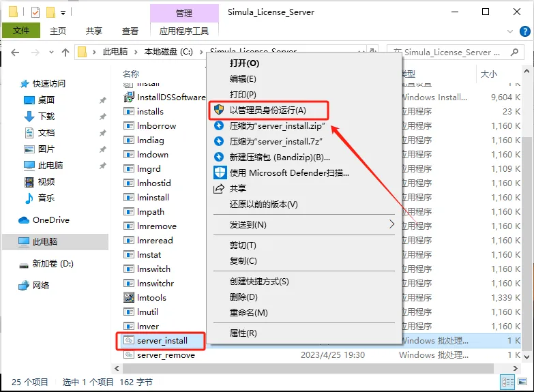
Task: Run server_install as administrator from context menu
Action: point(267,110)
